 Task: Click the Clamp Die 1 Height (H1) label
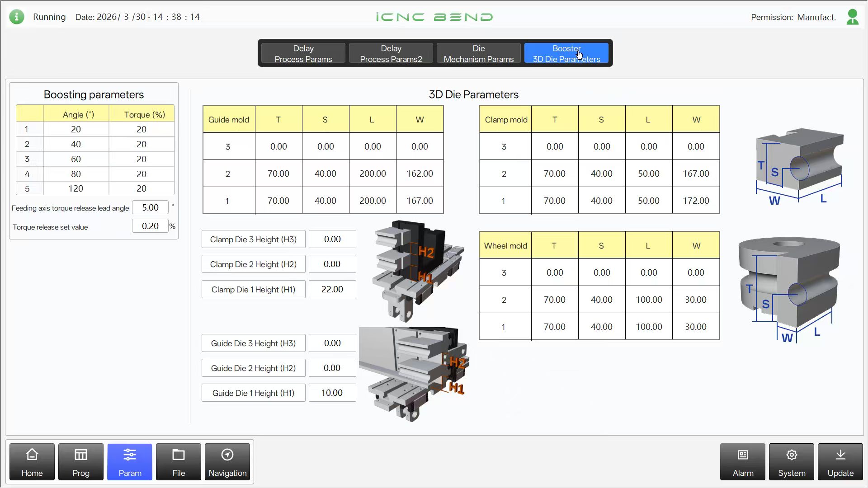(253, 289)
